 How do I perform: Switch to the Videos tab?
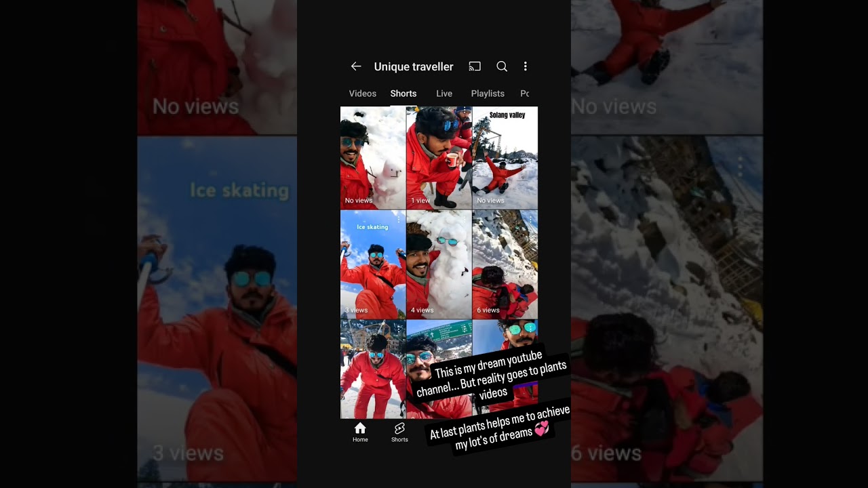pyautogui.click(x=362, y=94)
